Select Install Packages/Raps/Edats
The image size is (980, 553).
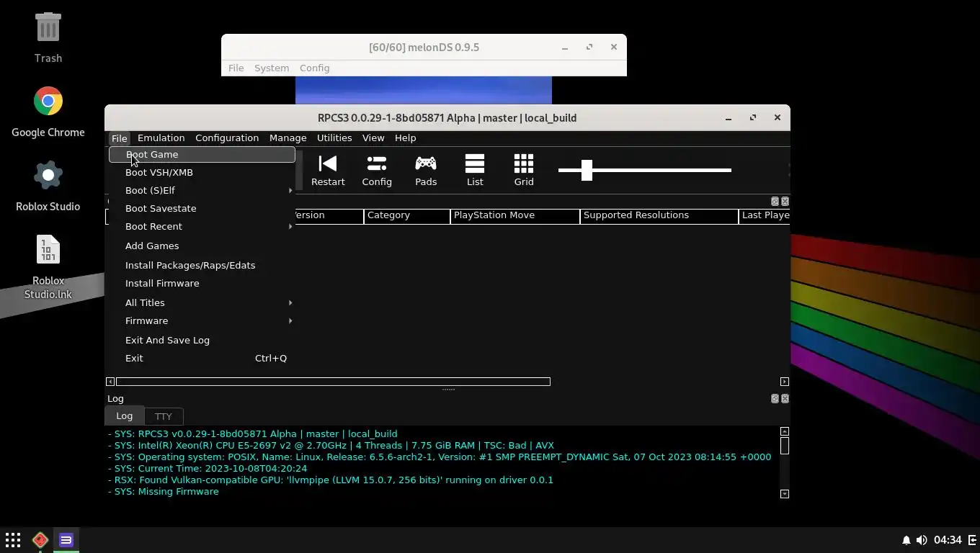click(x=202, y=265)
